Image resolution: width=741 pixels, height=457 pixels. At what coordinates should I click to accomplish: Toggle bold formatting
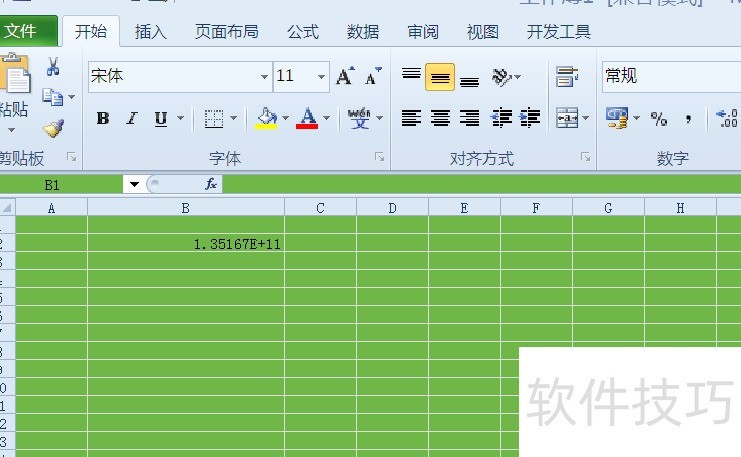[x=103, y=118]
